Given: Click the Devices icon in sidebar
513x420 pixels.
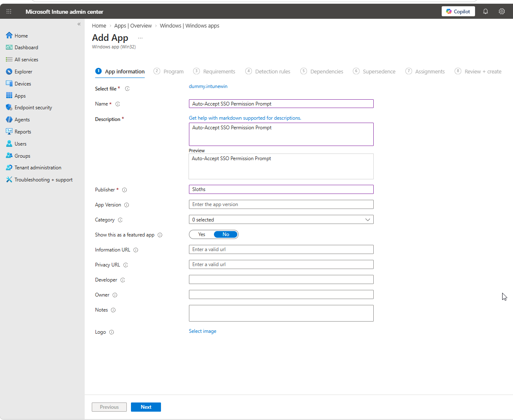Looking at the screenshot, I should click(9, 84).
